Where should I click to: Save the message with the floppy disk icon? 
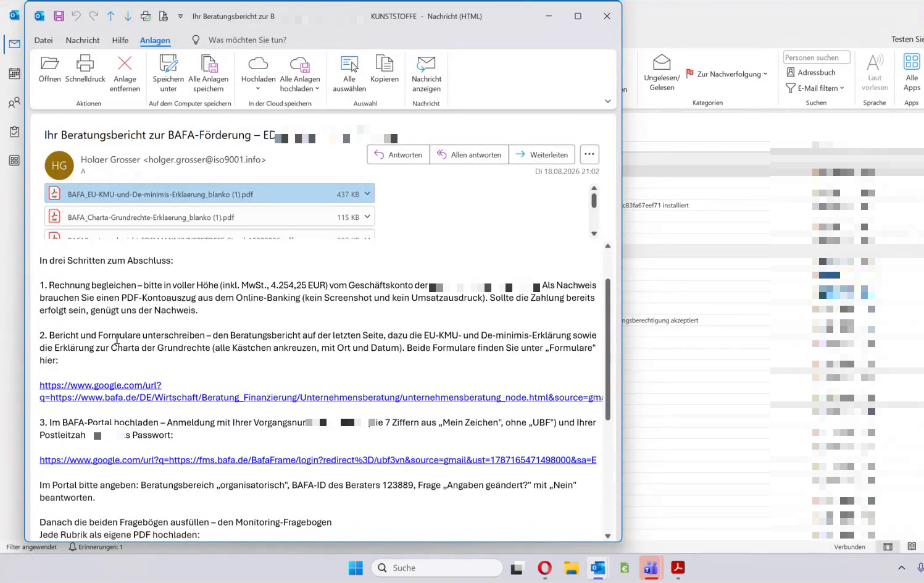pyautogui.click(x=59, y=16)
